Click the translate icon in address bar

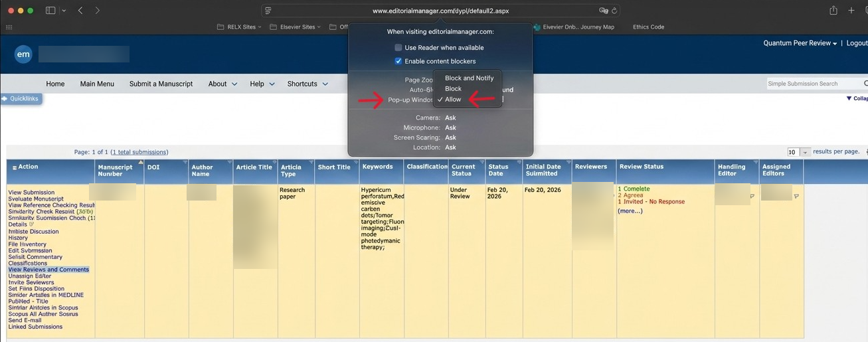(x=603, y=11)
